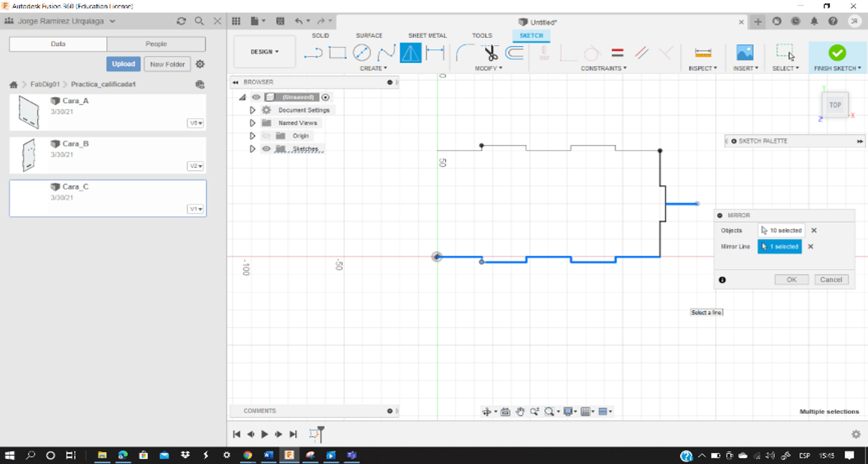The width and height of the screenshot is (868, 464).
Task: Click the Finish Sketch checkmark
Action: [837, 53]
